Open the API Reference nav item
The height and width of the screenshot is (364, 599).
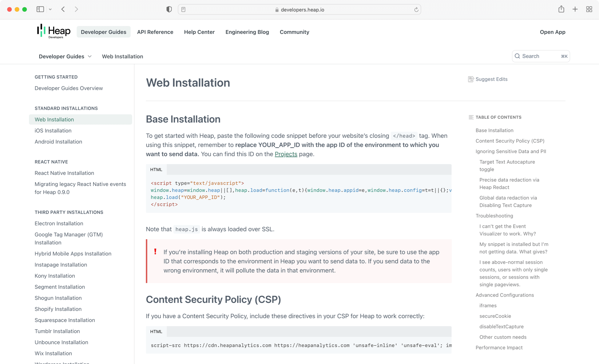pyautogui.click(x=155, y=32)
